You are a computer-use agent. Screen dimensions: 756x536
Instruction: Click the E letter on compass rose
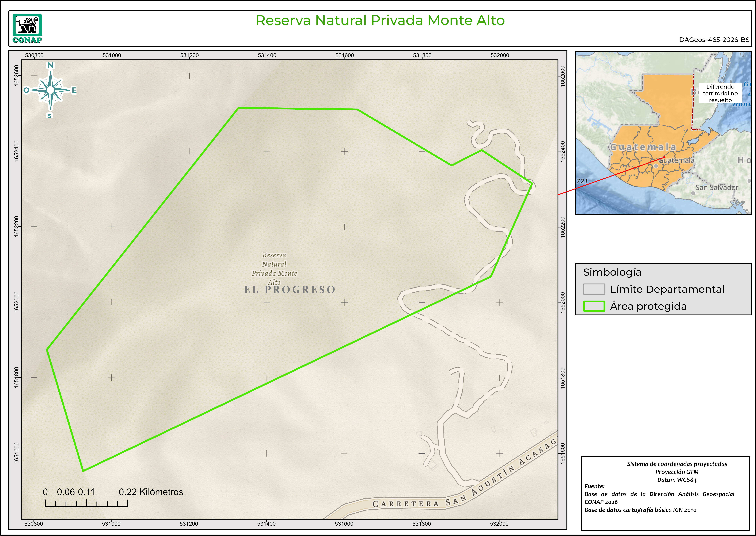[x=74, y=90]
